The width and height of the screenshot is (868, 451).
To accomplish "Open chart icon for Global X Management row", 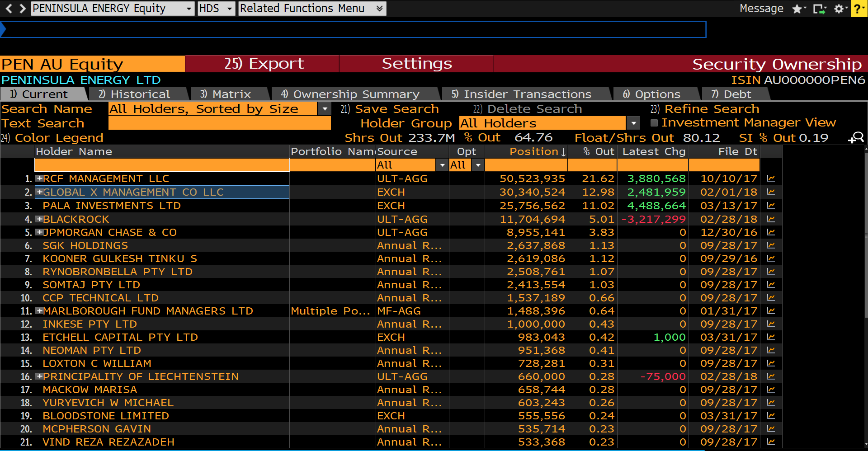I will coord(771,193).
